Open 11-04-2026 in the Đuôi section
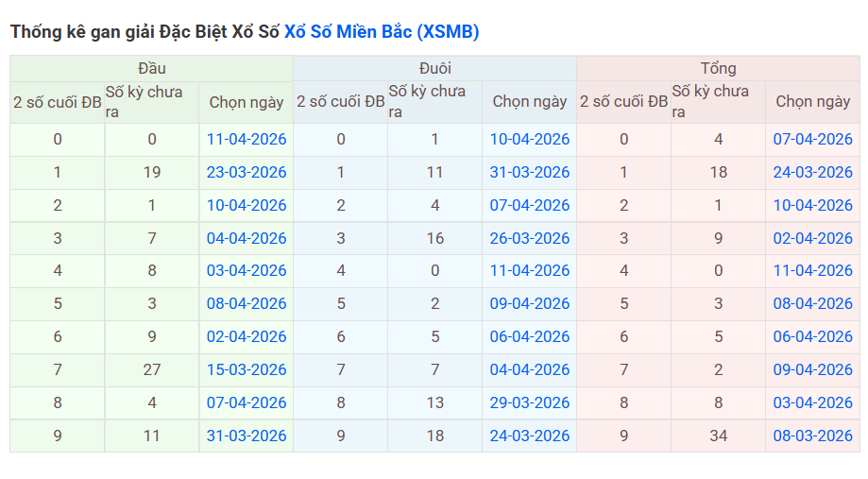The image size is (868, 479). (529, 270)
